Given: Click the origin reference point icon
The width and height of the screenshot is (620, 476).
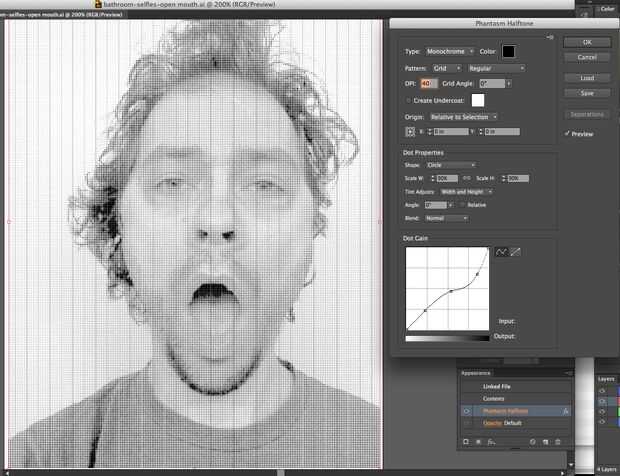Looking at the screenshot, I should 410,132.
